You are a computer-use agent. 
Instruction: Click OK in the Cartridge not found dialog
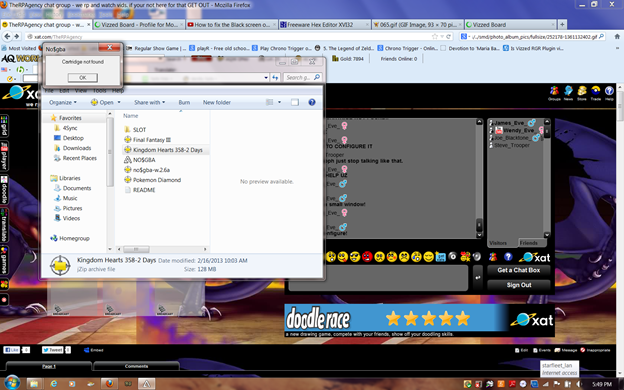(x=82, y=78)
